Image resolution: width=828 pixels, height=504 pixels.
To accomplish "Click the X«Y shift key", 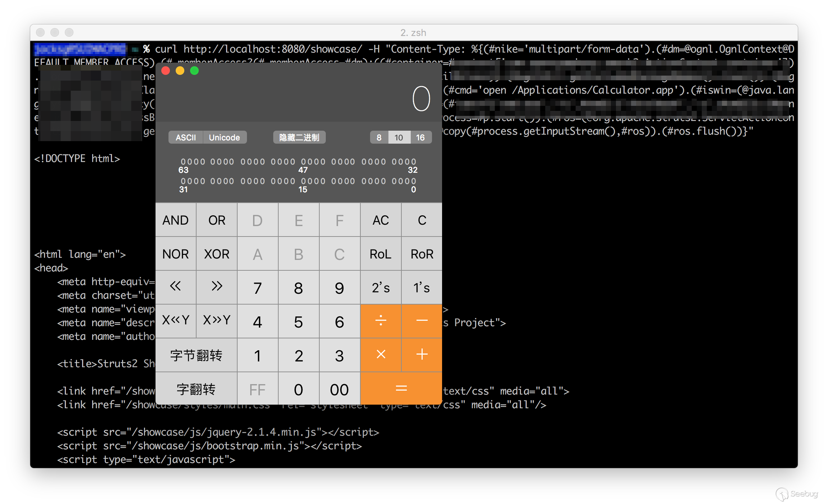I will point(176,320).
